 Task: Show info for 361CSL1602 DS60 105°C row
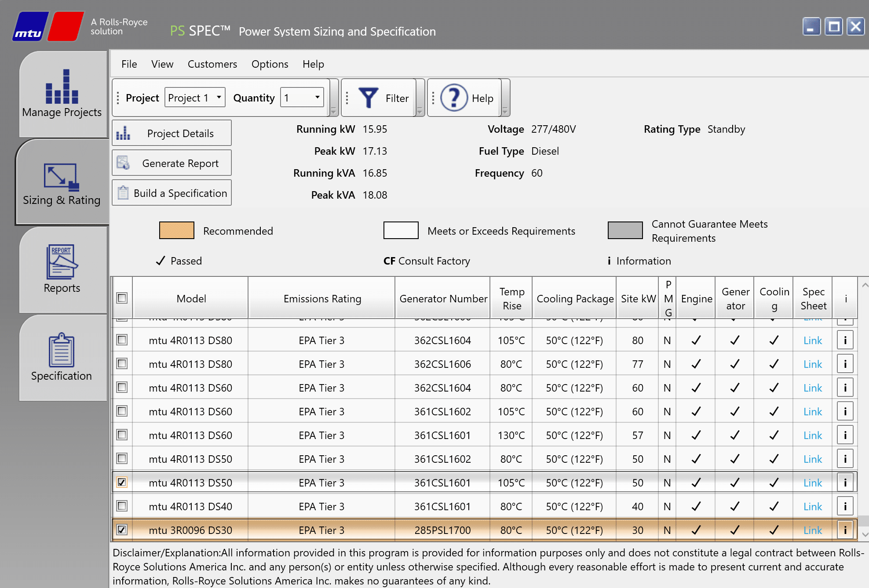pyautogui.click(x=845, y=411)
